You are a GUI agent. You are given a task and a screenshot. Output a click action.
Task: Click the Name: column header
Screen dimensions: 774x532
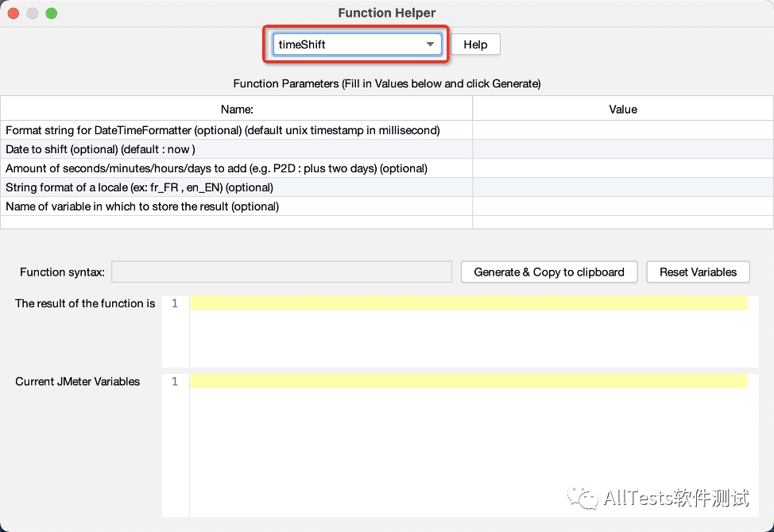(x=237, y=109)
